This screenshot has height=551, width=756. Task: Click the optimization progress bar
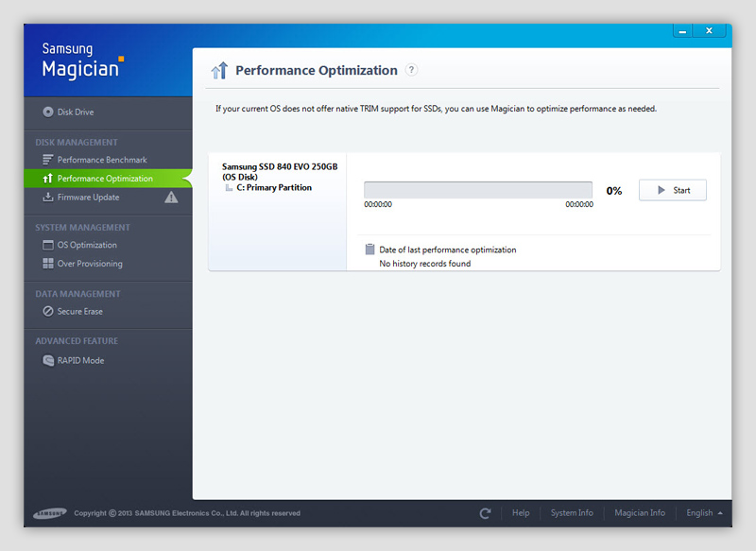(x=478, y=190)
